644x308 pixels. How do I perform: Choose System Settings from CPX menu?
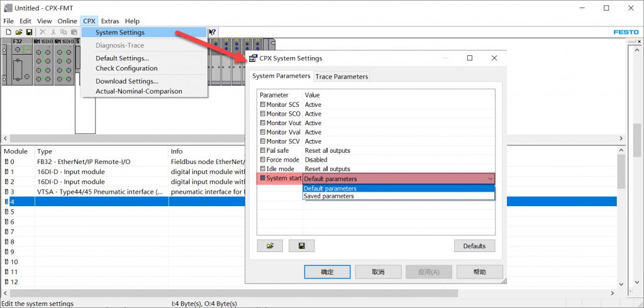click(144, 33)
